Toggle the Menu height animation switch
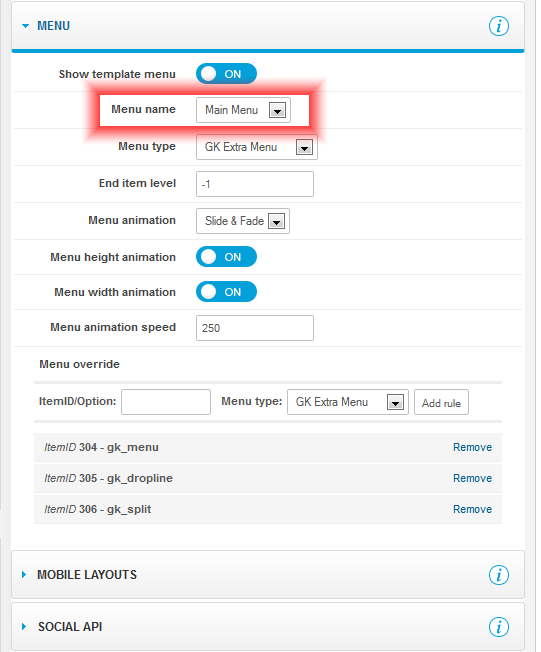Viewport: 541px width, 652px height. pos(227,257)
